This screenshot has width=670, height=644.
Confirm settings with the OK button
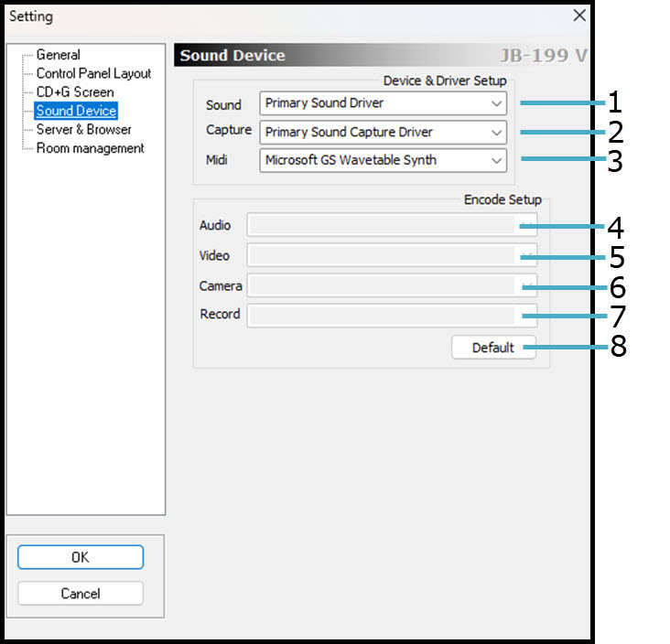coord(81,557)
